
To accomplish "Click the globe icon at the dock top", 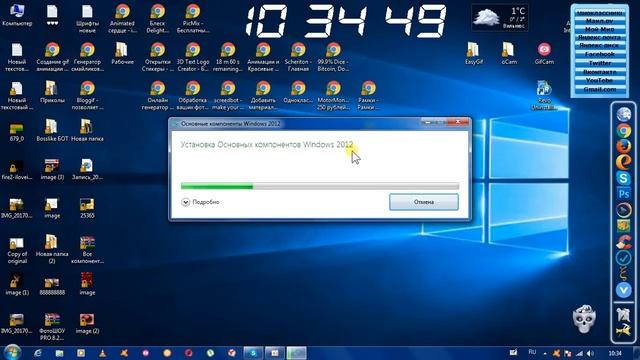I will click(624, 114).
